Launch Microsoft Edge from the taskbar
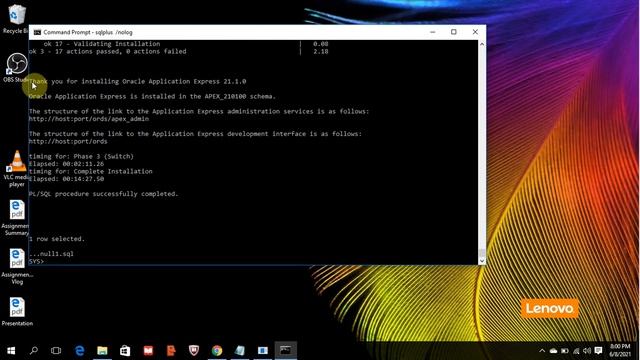The width and height of the screenshot is (640, 360). (80, 350)
